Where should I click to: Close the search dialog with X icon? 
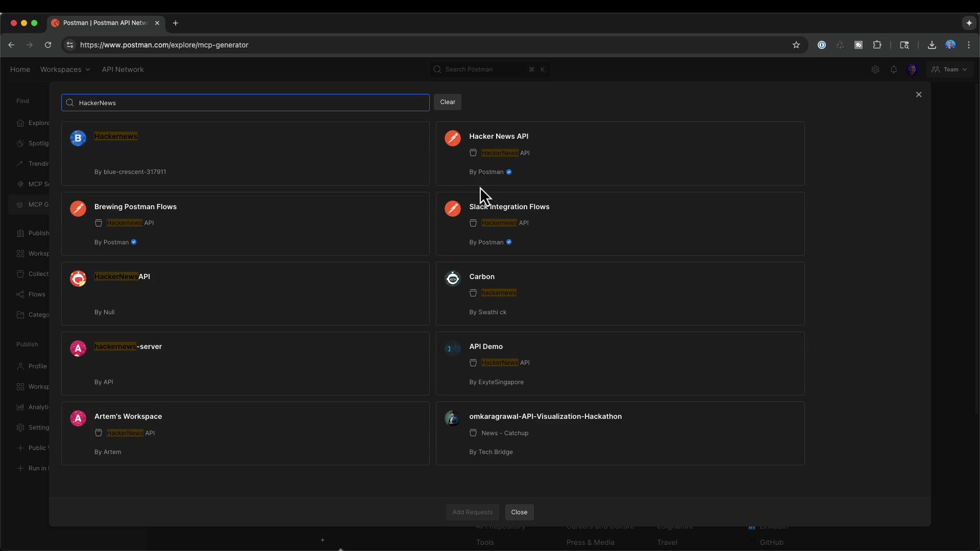[919, 94]
